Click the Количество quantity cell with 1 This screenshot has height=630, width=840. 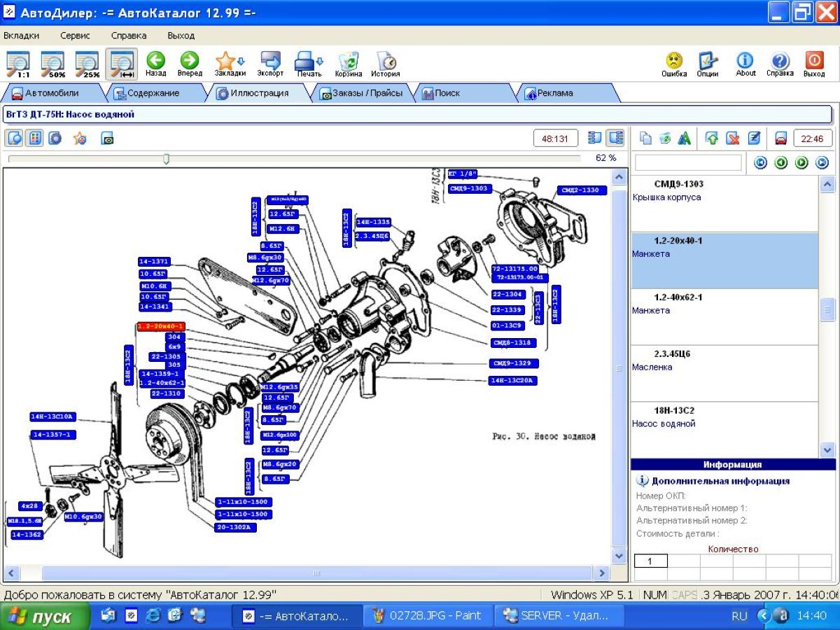(651, 561)
